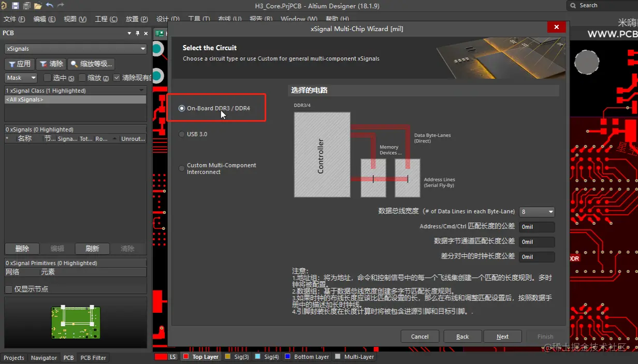
Task: Open the 放置 (P) menu
Action: [x=137, y=19]
